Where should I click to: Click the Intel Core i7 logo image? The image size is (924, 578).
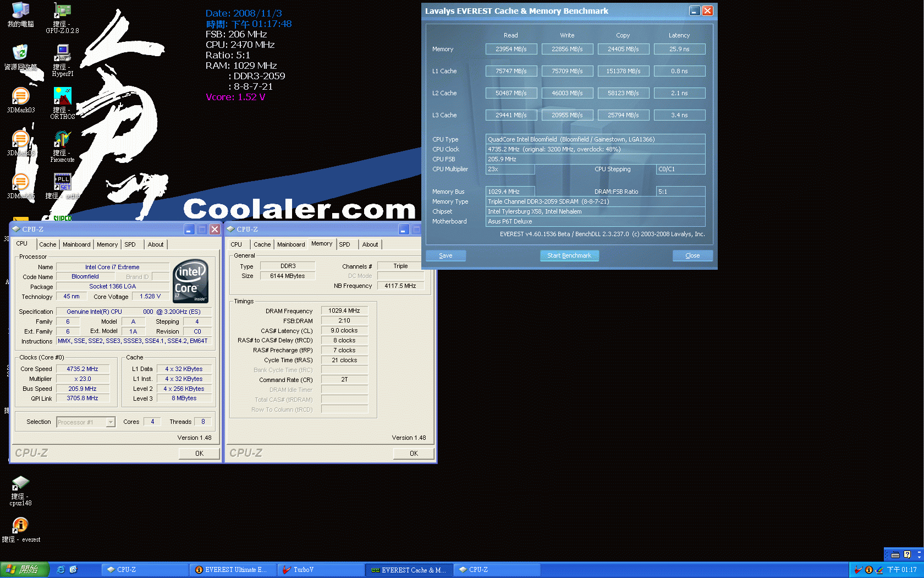click(x=191, y=281)
